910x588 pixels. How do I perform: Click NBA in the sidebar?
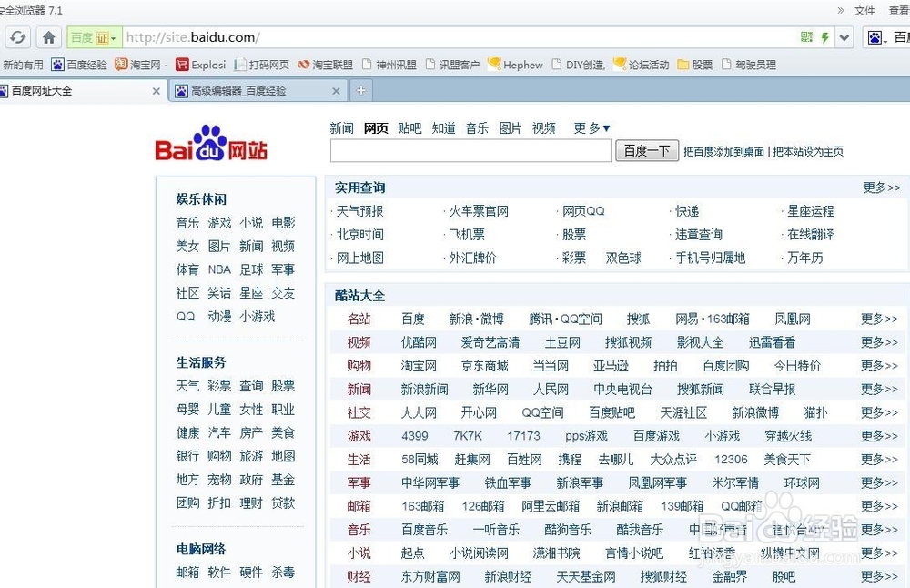[219, 269]
